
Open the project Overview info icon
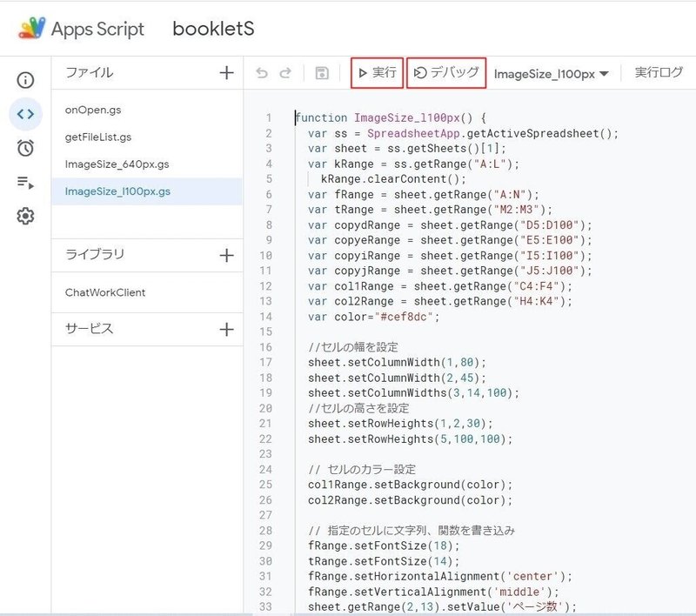(x=25, y=80)
